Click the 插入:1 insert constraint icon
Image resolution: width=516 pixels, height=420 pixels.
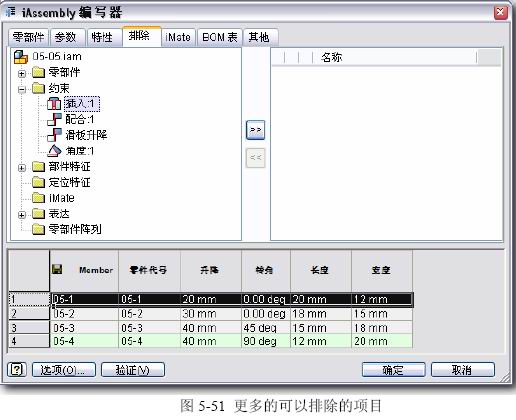click(54, 104)
